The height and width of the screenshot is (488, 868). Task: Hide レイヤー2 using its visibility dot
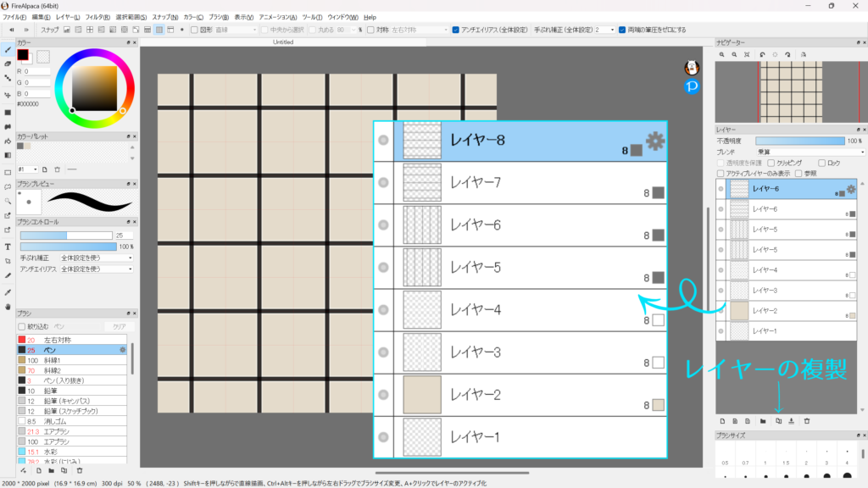pyautogui.click(x=721, y=310)
